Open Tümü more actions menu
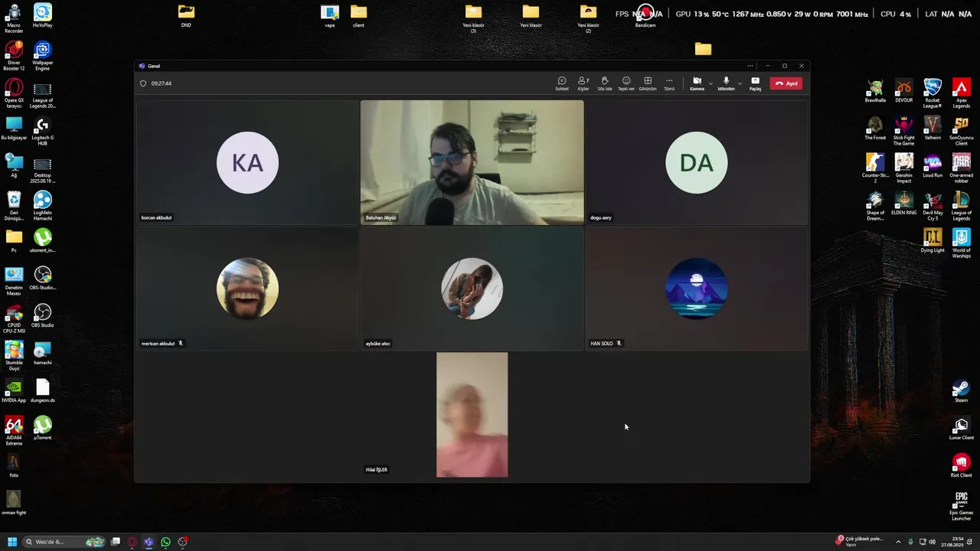The height and width of the screenshot is (551, 980). click(669, 83)
